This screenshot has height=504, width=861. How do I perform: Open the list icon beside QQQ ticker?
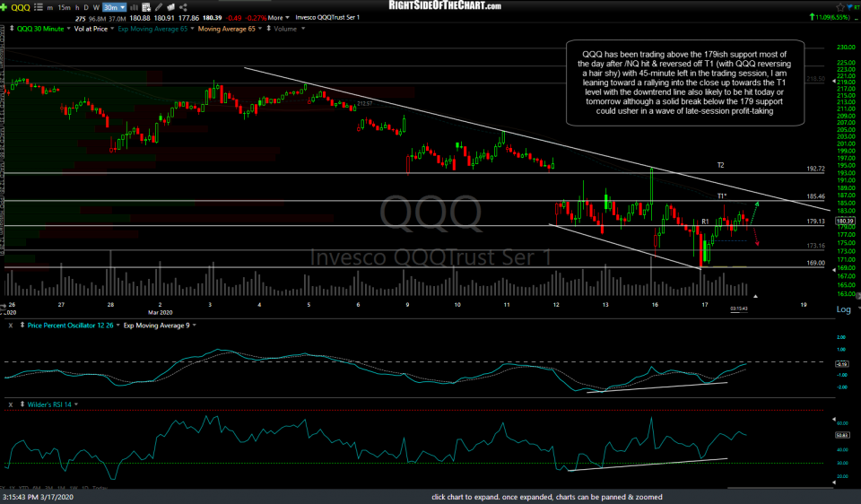40,5
